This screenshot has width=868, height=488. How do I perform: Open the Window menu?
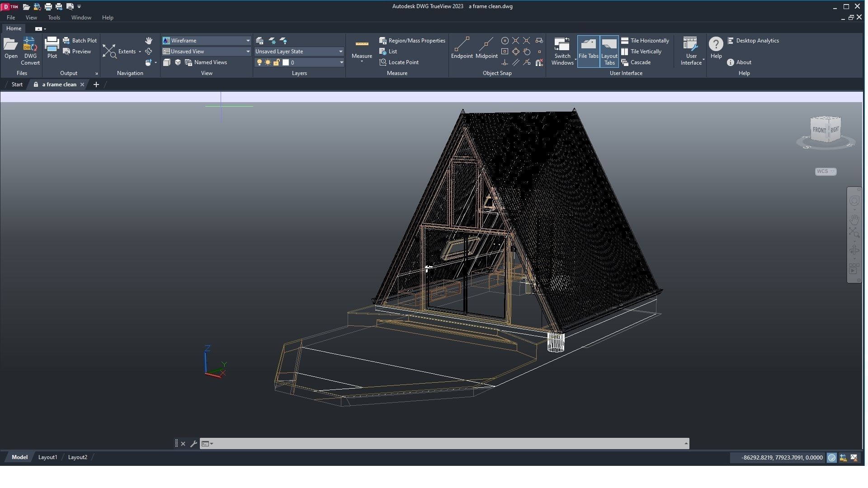point(81,18)
